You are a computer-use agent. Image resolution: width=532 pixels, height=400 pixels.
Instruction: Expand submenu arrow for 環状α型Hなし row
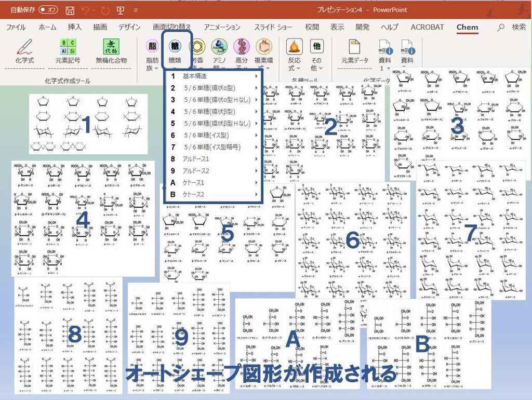[x=256, y=100]
